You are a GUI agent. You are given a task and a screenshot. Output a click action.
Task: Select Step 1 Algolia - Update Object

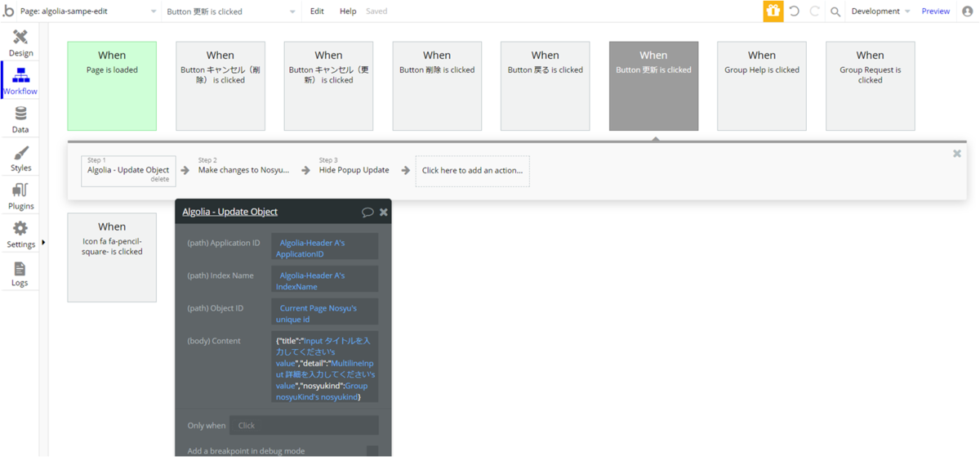click(x=128, y=170)
